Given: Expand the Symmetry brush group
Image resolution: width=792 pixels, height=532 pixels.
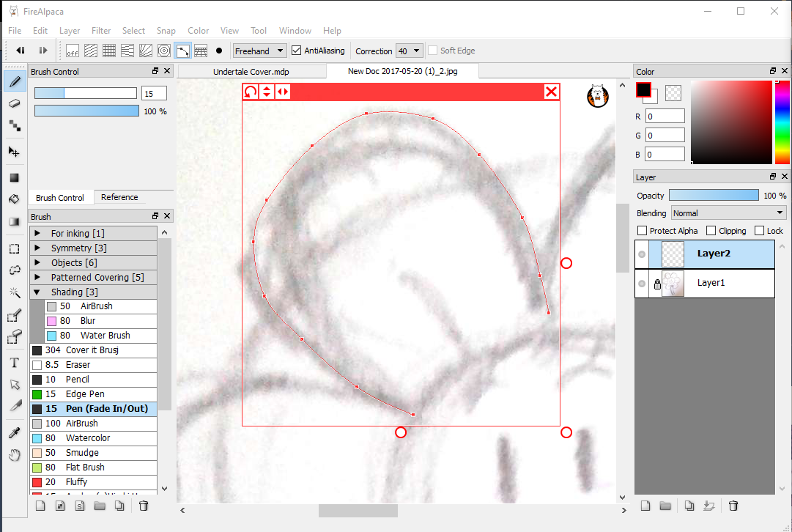Looking at the screenshot, I should (37, 248).
